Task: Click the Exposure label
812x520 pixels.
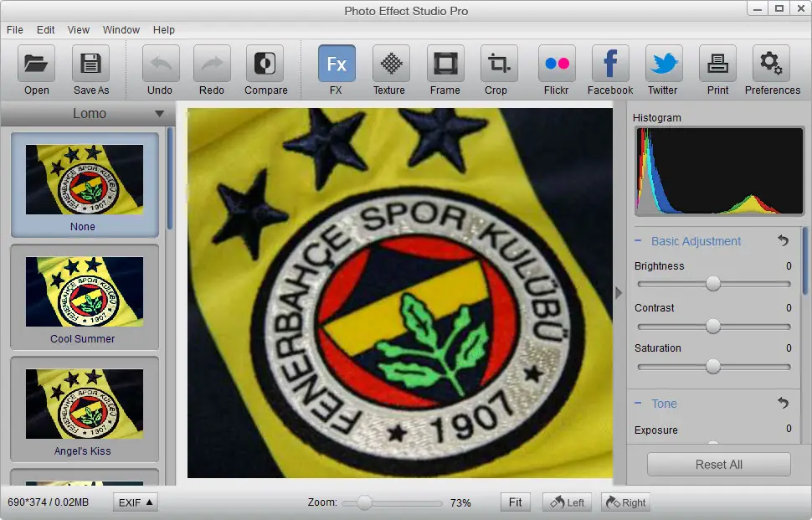Action: 656,430
